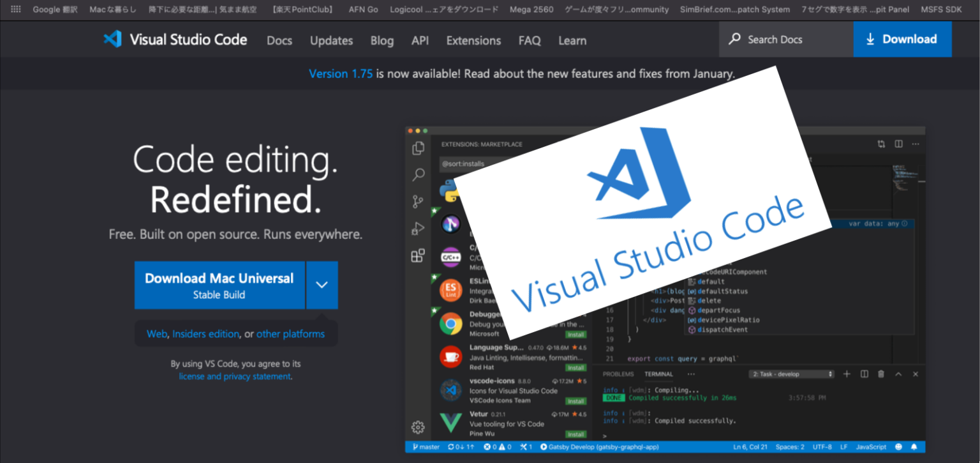Viewport: 980px width, 463px height.
Task: Go to Extensions in the site navigation
Action: coord(473,40)
